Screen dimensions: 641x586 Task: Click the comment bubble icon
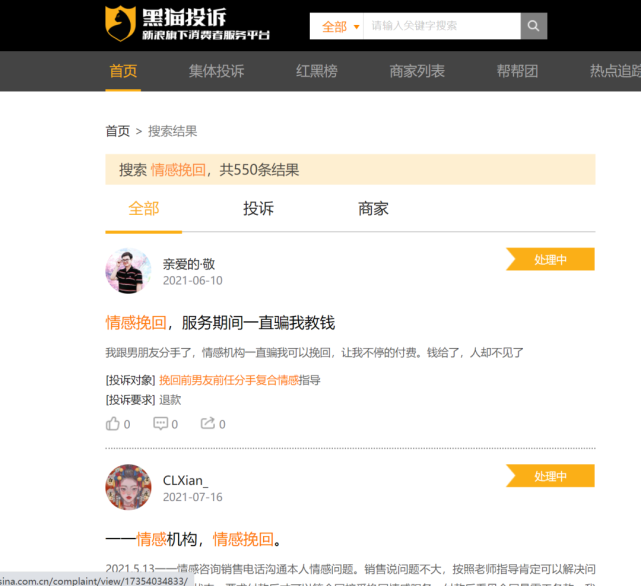(x=160, y=423)
